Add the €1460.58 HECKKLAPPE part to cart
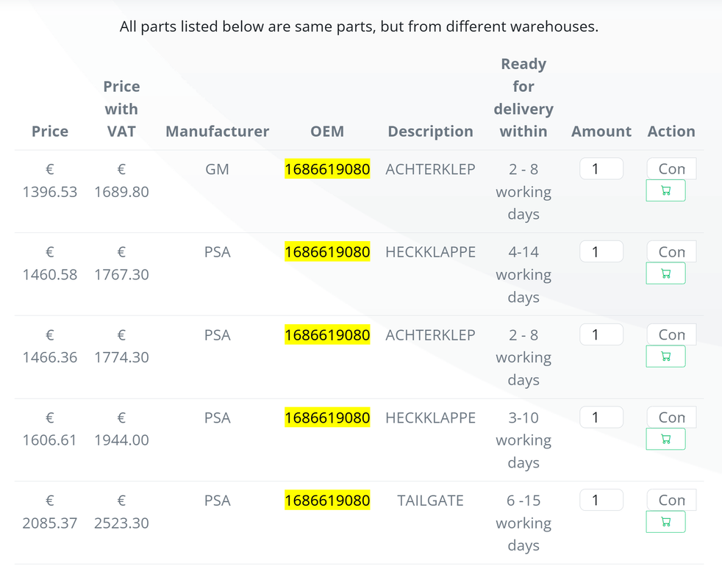The image size is (722, 588). pyautogui.click(x=665, y=273)
